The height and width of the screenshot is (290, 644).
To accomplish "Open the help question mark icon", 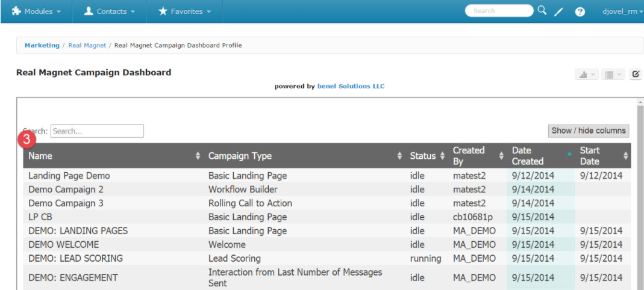I will pos(580,12).
